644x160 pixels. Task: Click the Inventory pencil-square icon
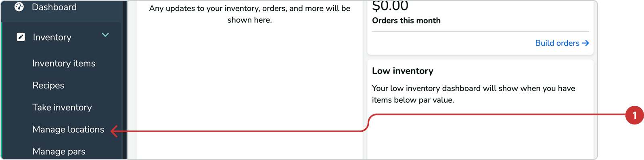pyautogui.click(x=21, y=37)
